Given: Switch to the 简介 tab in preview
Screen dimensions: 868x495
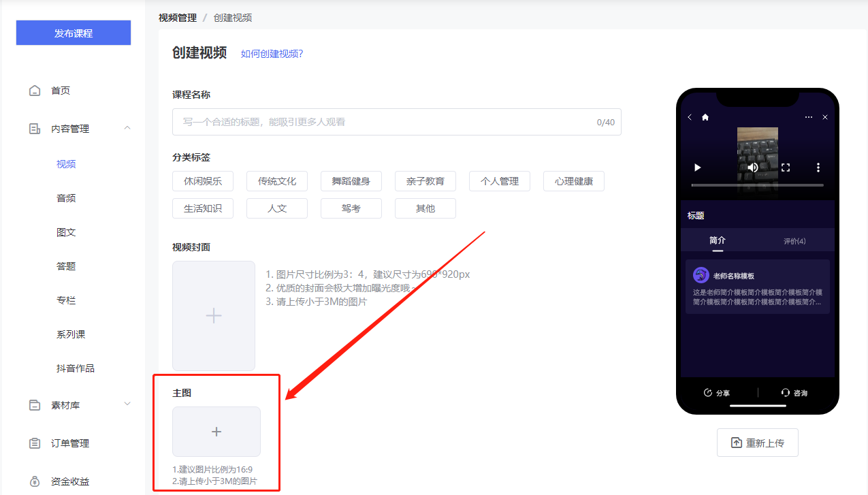Looking at the screenshot, I should (x=718, y=240).
